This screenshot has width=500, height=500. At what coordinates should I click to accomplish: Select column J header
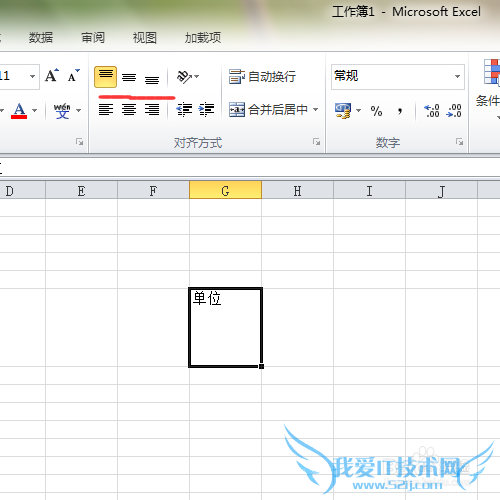coord(441,191)
